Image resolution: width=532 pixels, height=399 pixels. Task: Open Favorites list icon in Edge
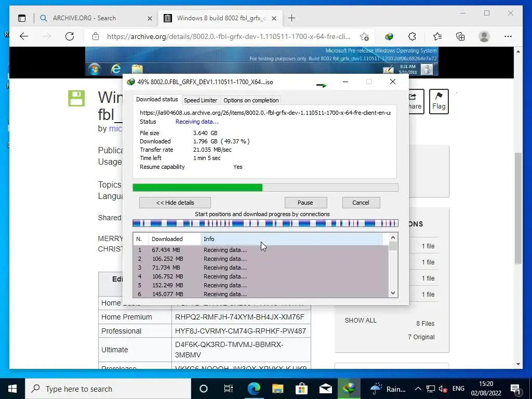pos(437,36)
